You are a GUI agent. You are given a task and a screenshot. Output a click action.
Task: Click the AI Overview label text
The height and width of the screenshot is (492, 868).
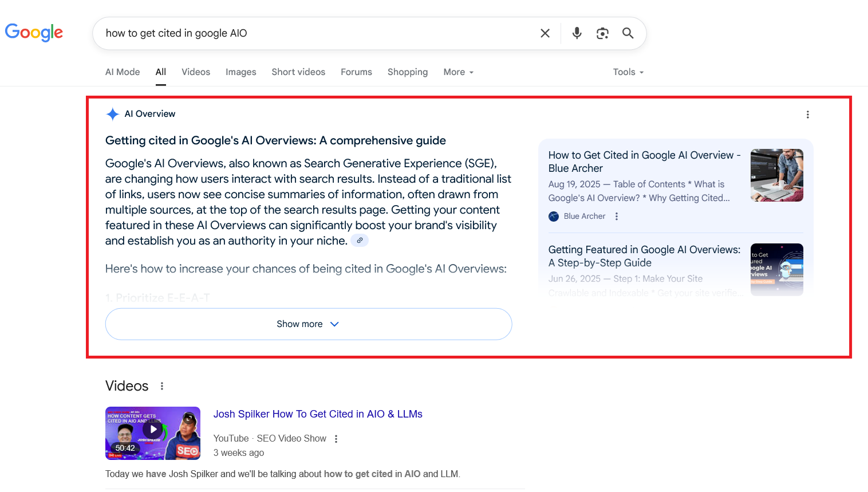150,114
